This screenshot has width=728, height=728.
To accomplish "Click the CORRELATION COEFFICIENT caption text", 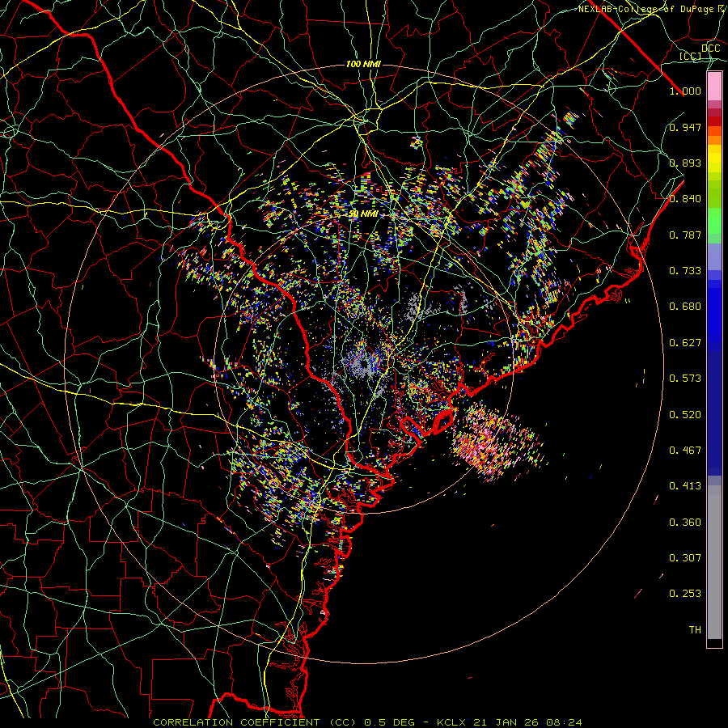I will click(237, 722).
